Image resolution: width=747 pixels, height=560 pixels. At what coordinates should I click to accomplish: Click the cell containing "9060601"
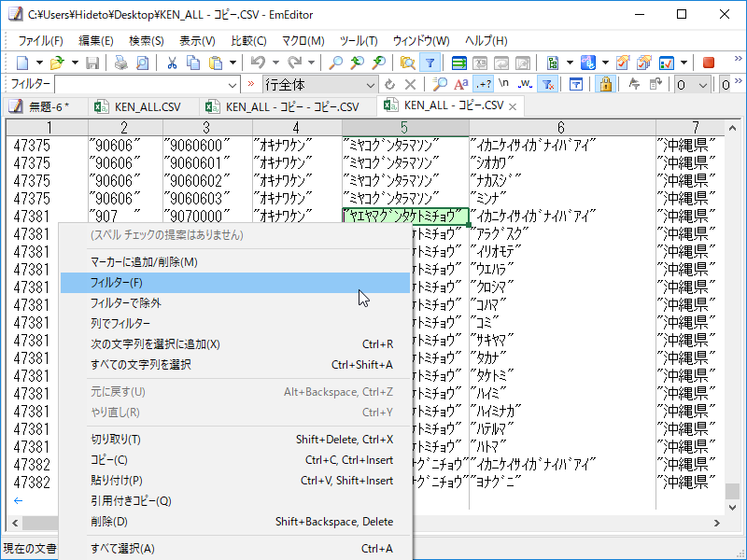coord(207,163)
